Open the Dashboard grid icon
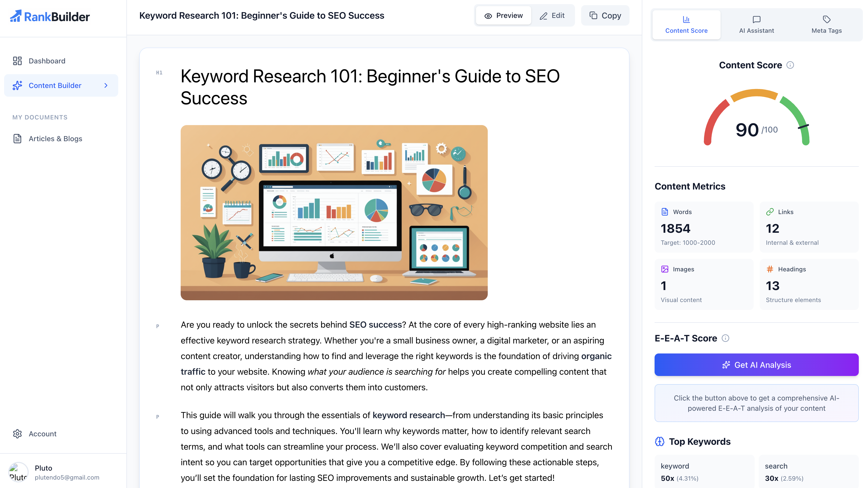 (x=17, y=61)
